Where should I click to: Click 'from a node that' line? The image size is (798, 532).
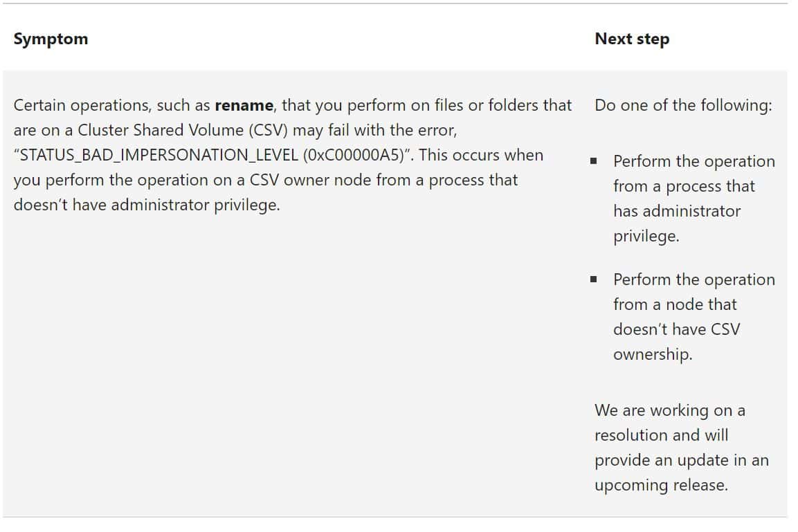tap(675, 304)
